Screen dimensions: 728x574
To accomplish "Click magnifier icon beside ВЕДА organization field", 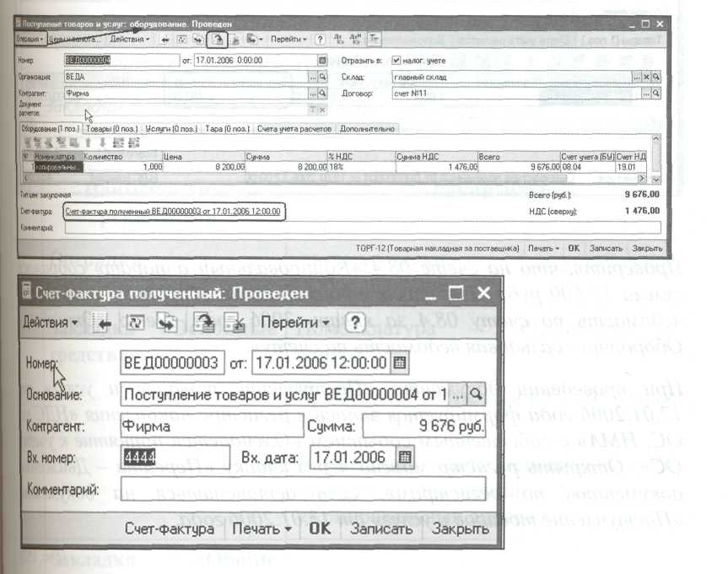I will click(323, 77).
